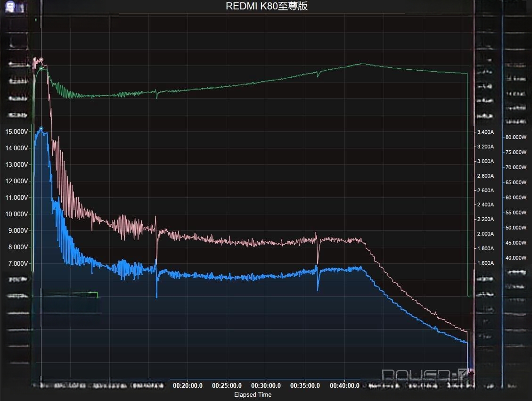Click the 40.000W power axis label
Screen dimensions: 532x401
coord(516,258)
